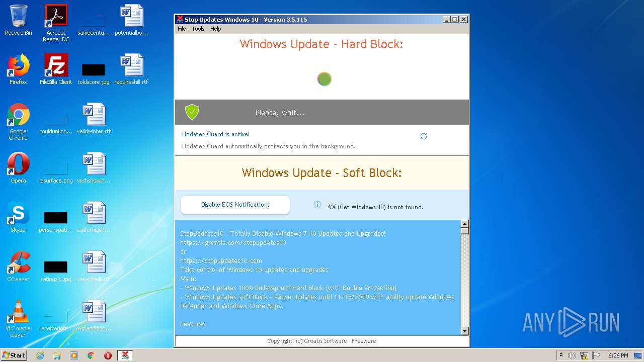The width and height of the screenshot is (644, 362).
Task: Click the 'Windows Update - Hard Block:' heading
Action: [x=321, y=44]
